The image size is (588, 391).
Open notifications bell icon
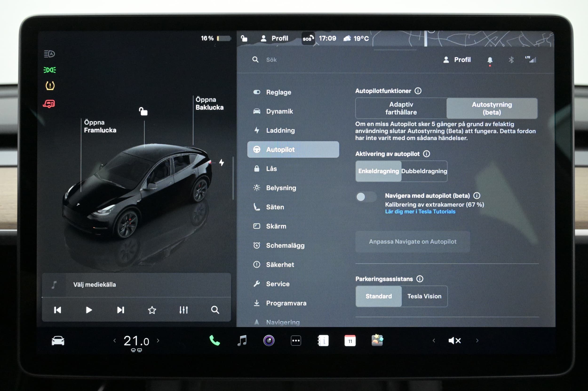click(490, 60)
